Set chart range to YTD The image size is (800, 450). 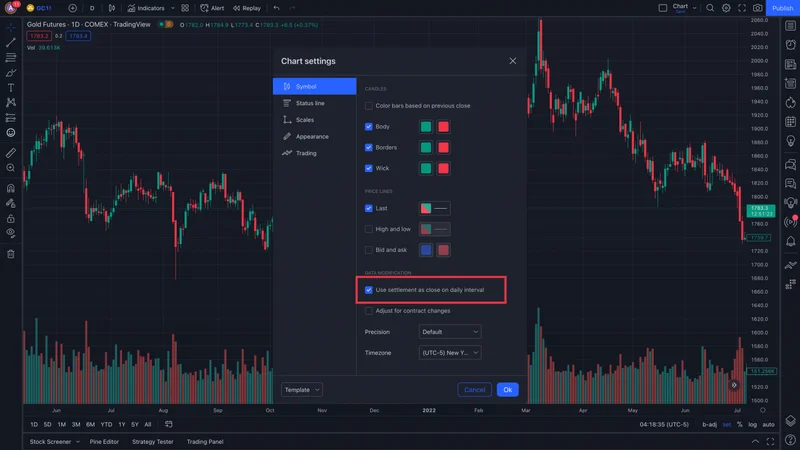(x=106, y=424)
